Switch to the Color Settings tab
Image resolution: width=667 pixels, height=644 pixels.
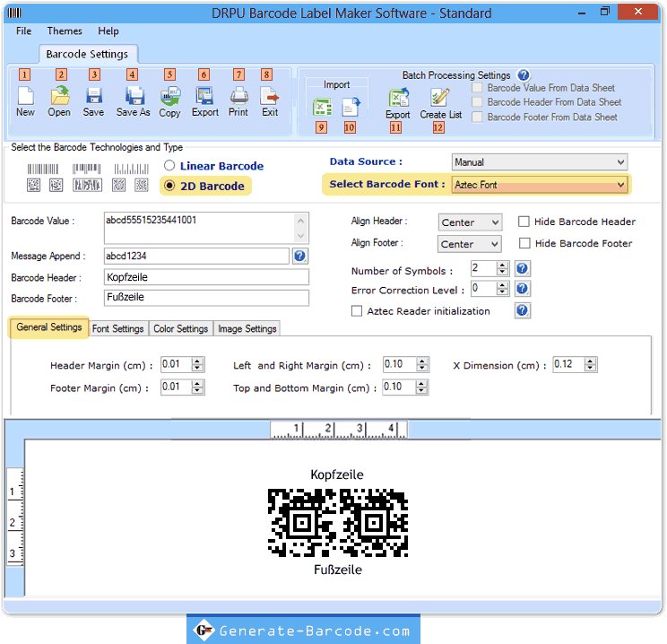(181, 328)
